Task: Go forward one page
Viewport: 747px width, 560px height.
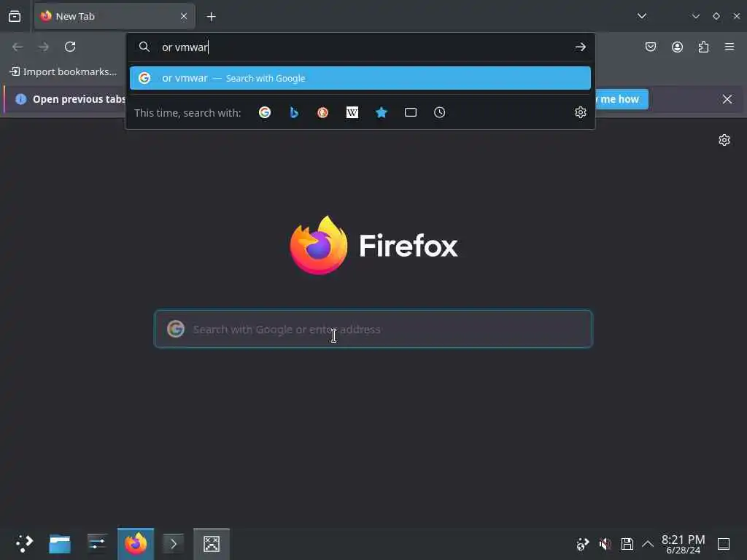Action: (x=43, y=47)
